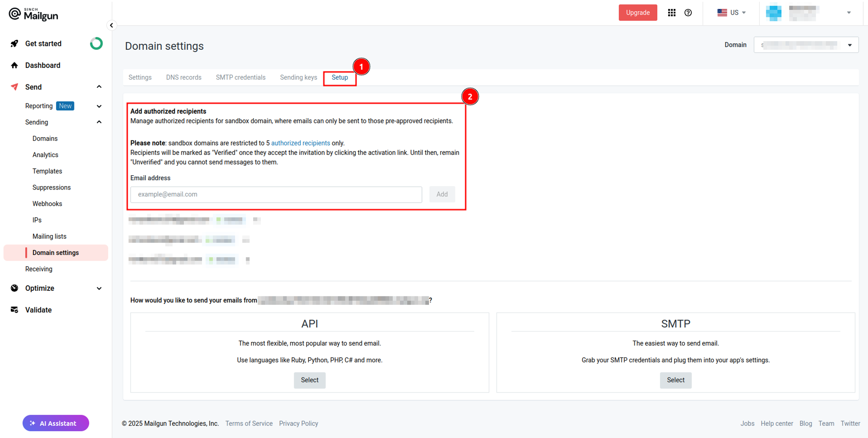Click the Send paper plane icon

(14, 87)
